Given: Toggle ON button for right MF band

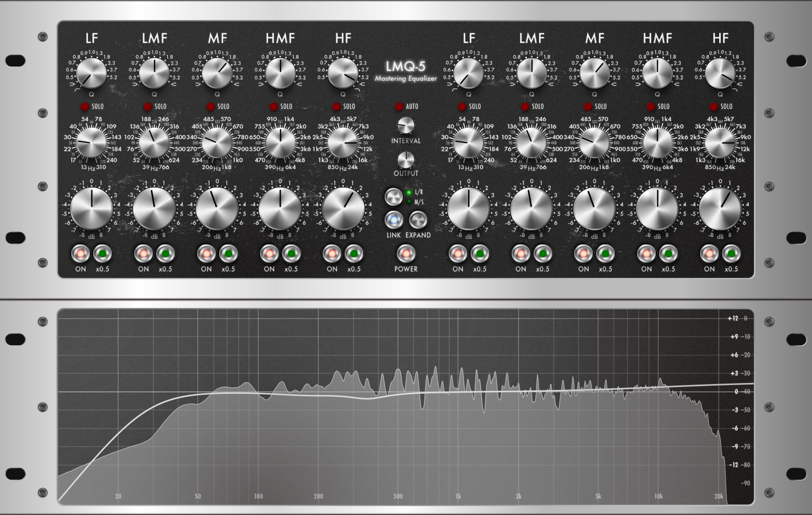Looking at the screenshot, I should pos(583,254).
